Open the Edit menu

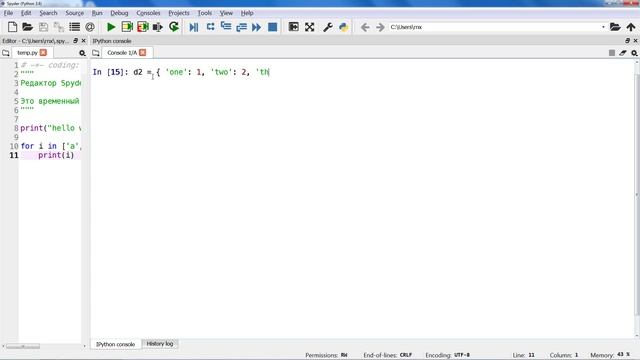click(x=26, y=13)
